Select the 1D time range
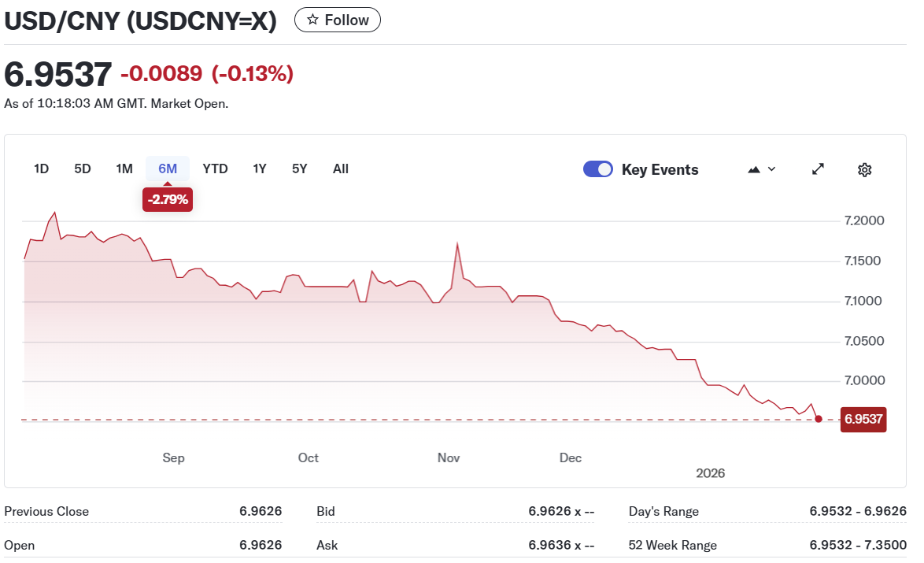 (x=42, y=169)
